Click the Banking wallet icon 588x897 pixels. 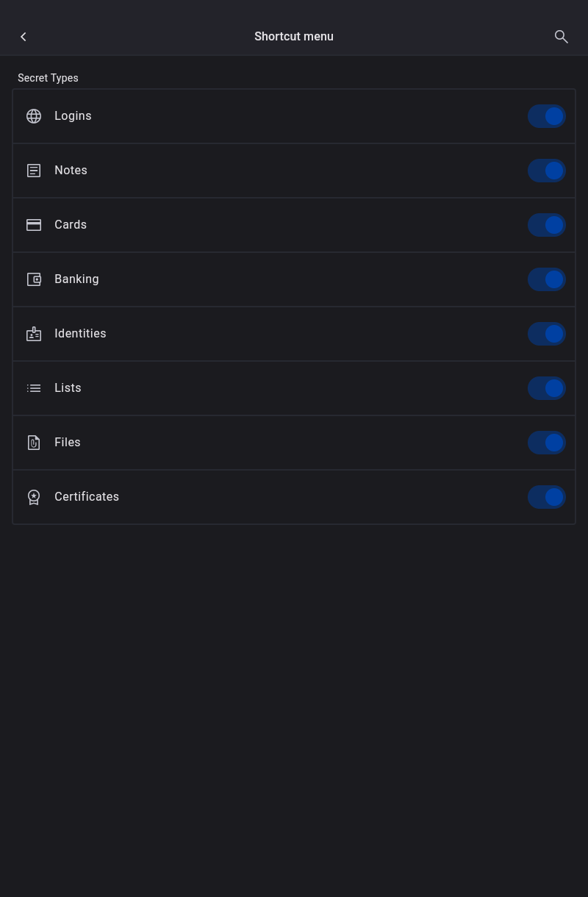click(x=34, y=279)
